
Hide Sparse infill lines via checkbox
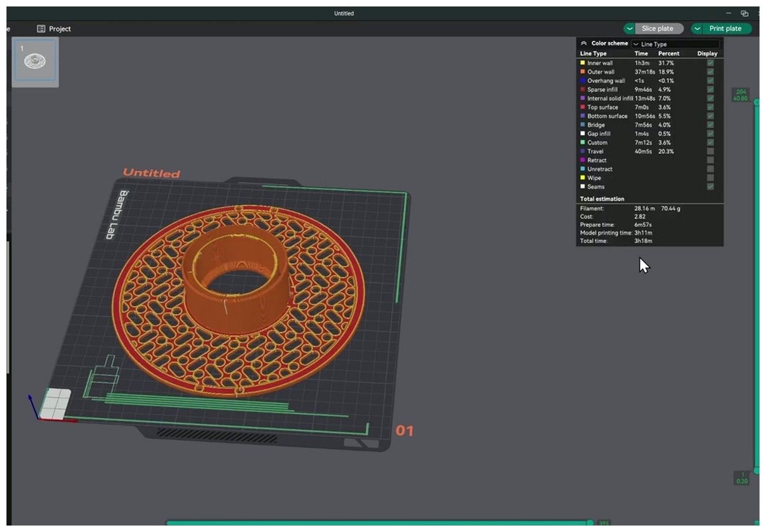(710, 89)
